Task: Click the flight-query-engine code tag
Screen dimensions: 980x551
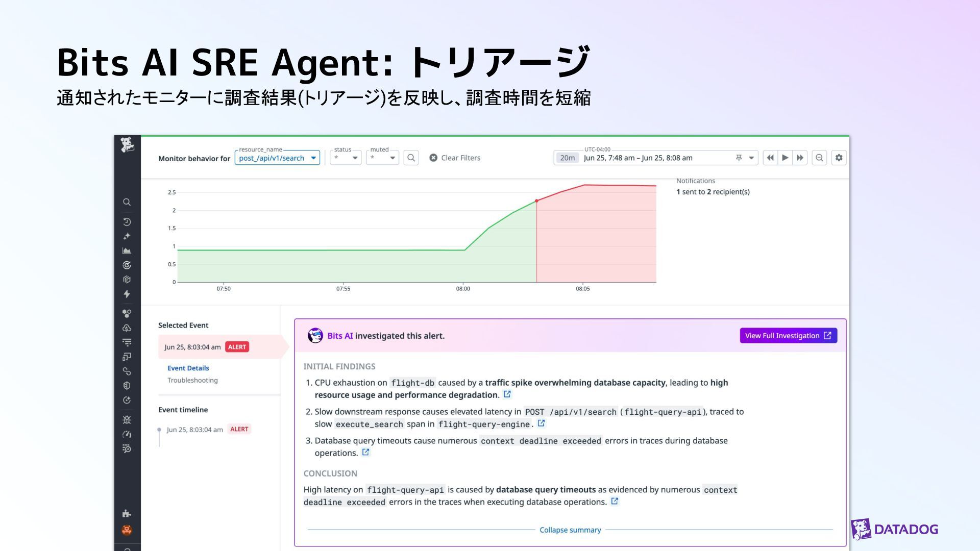Action: coord(484,424)
